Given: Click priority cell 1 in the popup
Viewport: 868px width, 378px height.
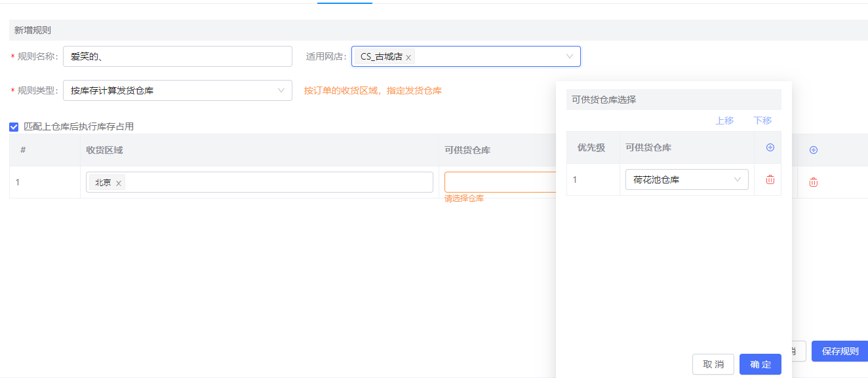Looking at the screenshot, I should (593, 180).
